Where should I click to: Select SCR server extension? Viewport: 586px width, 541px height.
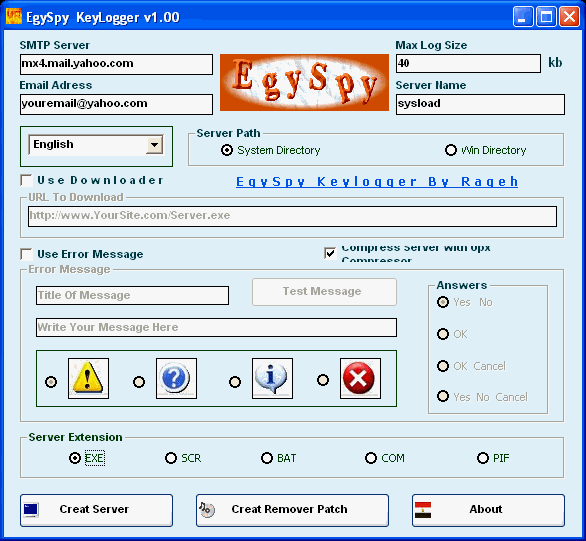pos(171,458)
